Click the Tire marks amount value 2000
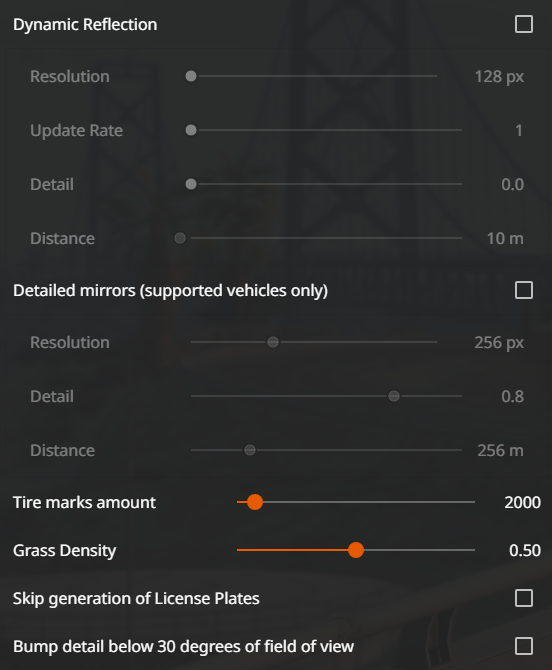 [x=522, y=502]
